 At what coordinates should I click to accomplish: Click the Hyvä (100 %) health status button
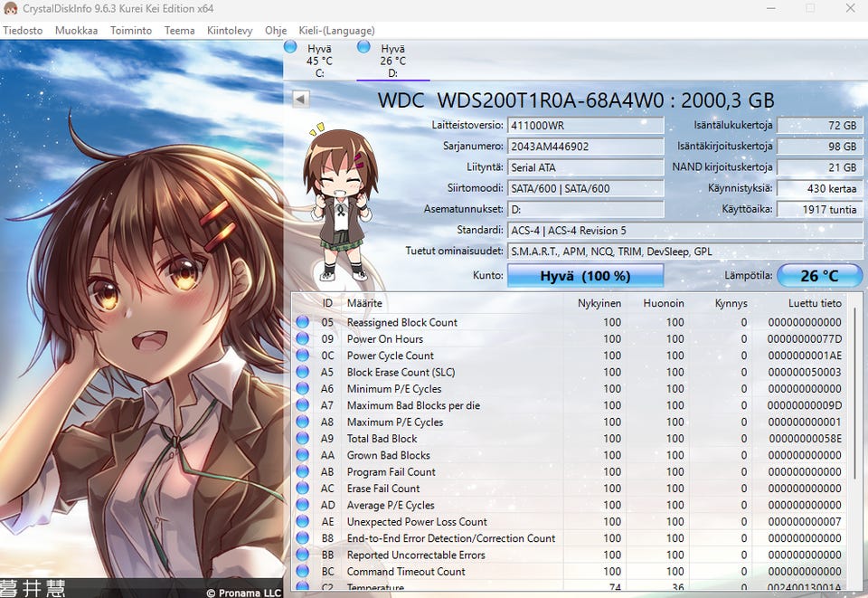point(585,276)
